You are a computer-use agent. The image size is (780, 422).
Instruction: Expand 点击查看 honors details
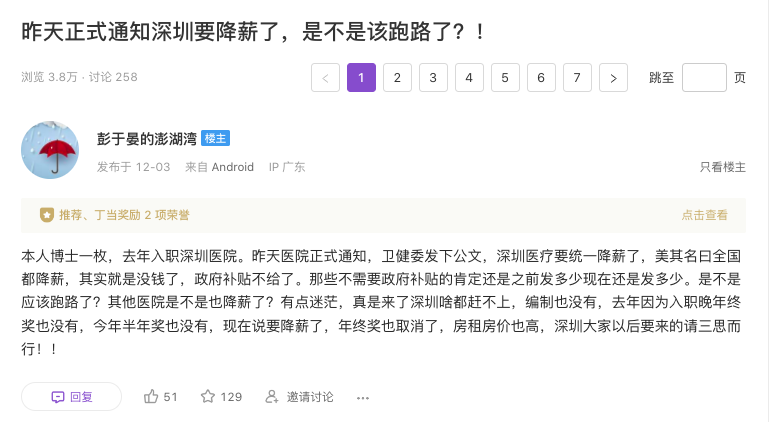(705, 214)
